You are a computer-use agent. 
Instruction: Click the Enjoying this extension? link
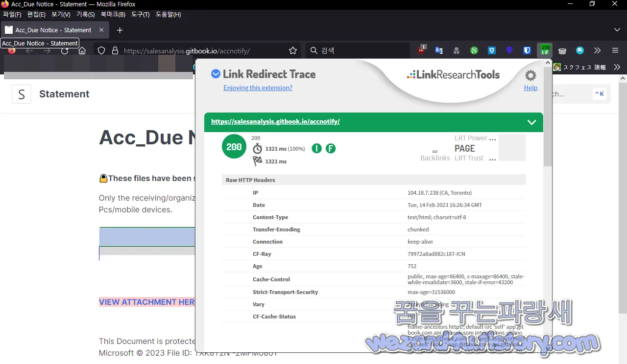click(258, 88)
